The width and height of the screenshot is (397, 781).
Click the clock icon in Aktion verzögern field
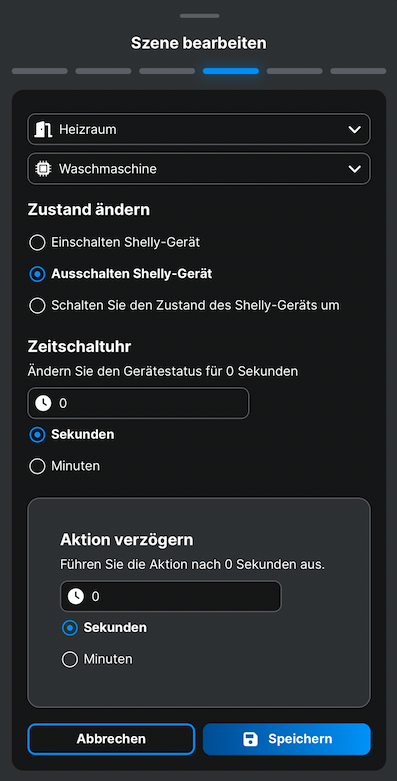coord(76,596)
